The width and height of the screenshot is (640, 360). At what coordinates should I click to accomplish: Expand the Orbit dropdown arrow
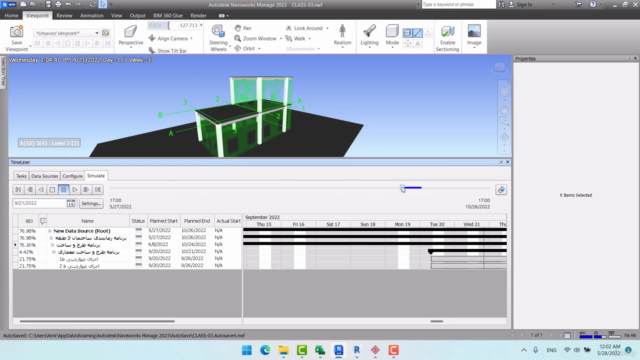pos(259,49)
